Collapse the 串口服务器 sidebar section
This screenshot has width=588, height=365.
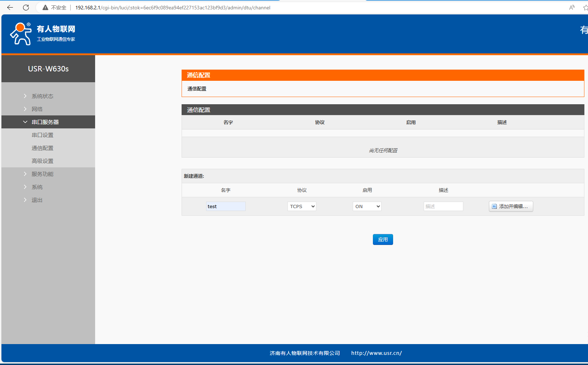click(x=45, y=122)
